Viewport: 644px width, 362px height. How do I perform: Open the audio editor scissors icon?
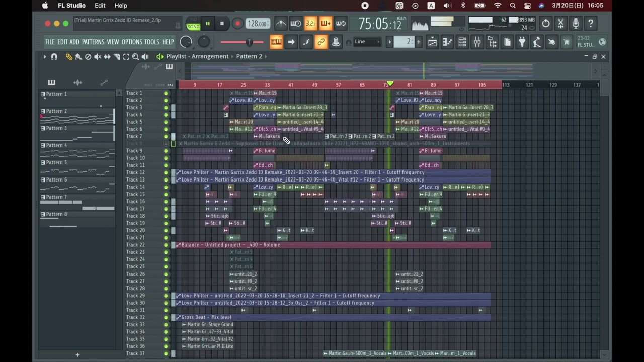[x=560, y=23]
